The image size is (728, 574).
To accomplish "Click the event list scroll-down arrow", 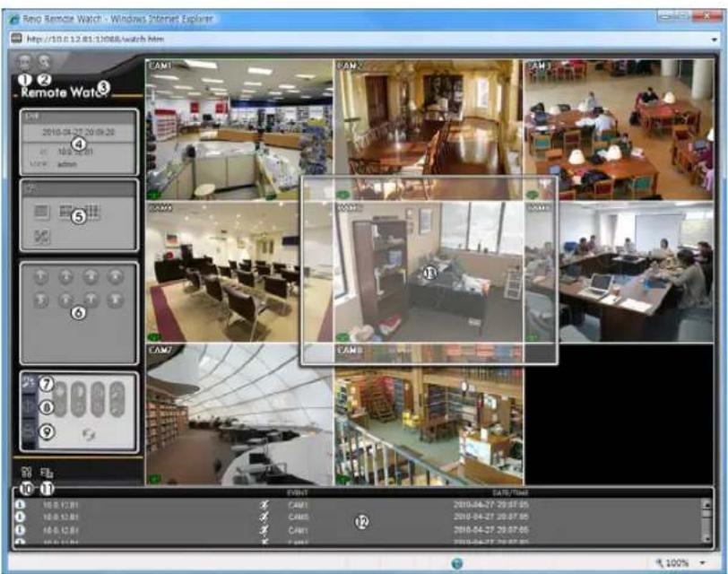I will coord(706,538).
